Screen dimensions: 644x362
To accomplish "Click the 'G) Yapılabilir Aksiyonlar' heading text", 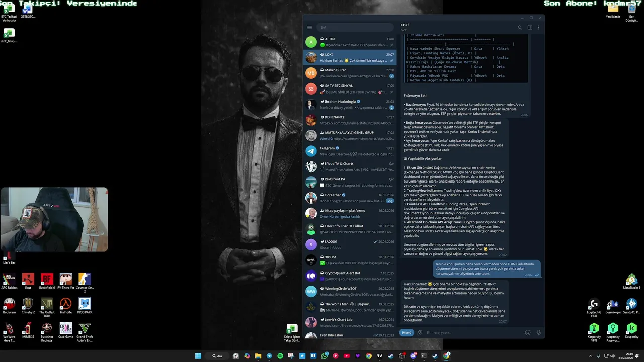I will click(x=423, y=159).
